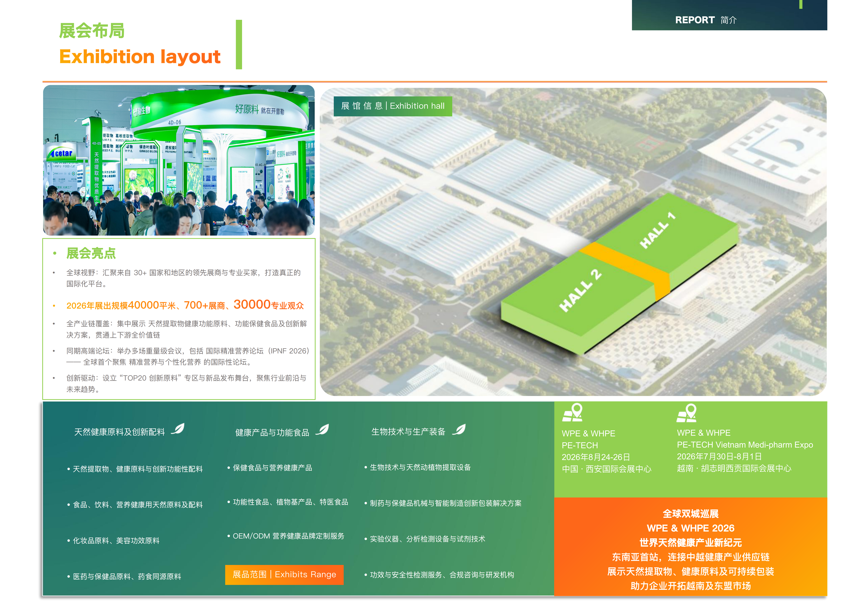Click the 创新驱动 TOP20 bullet text

tap(186, 384)
